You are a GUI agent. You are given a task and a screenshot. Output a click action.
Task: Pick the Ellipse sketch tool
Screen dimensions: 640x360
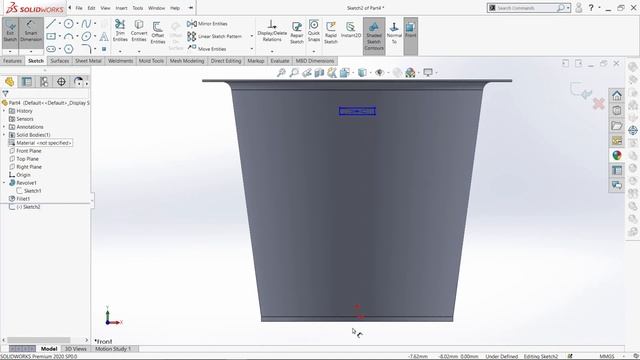coord(86,36)
